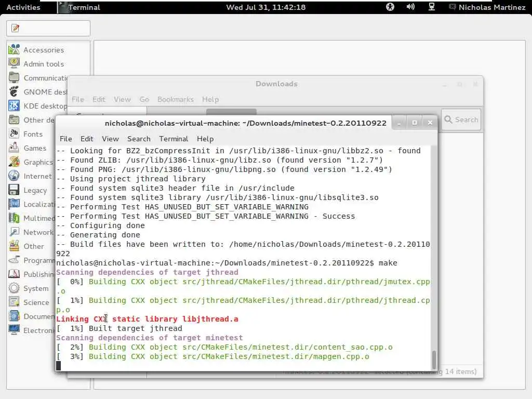Image resolution: width=532 pixels, height=399 pixels.
Task: Open Nicholas Martinez user menu
Action: pyautogui.click(x=487, y=7)
